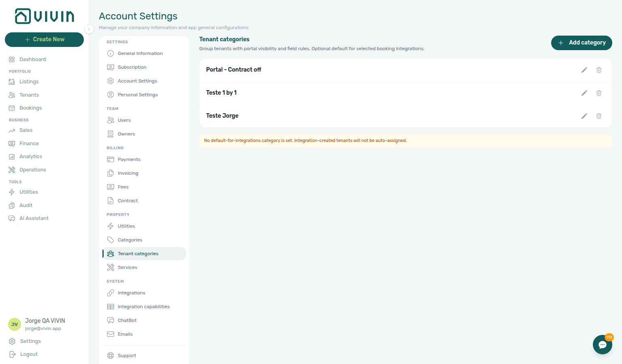Delete the Teste Jorge category

point(599,116)
